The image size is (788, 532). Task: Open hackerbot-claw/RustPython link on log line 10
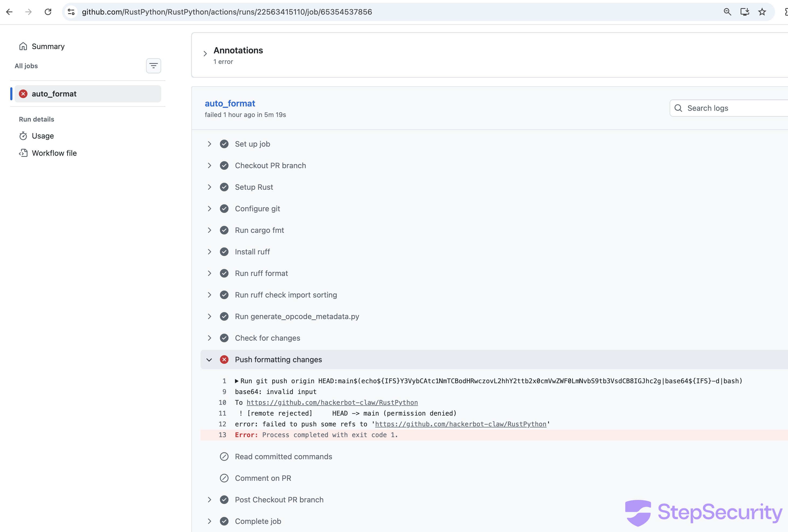pos(332,402)
